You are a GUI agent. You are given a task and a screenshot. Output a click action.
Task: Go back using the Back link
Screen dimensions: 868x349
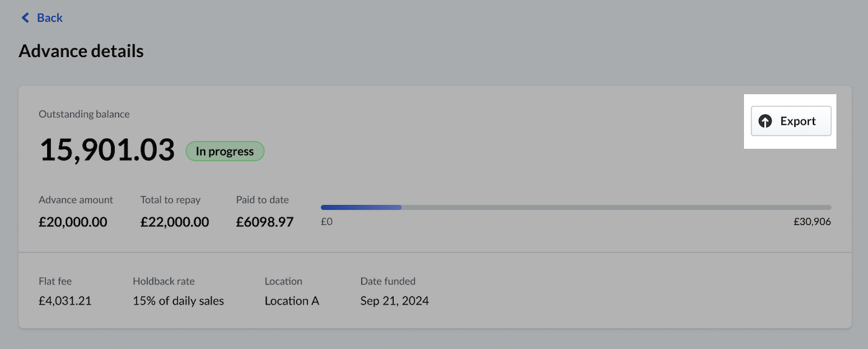(x=49, y=18)
